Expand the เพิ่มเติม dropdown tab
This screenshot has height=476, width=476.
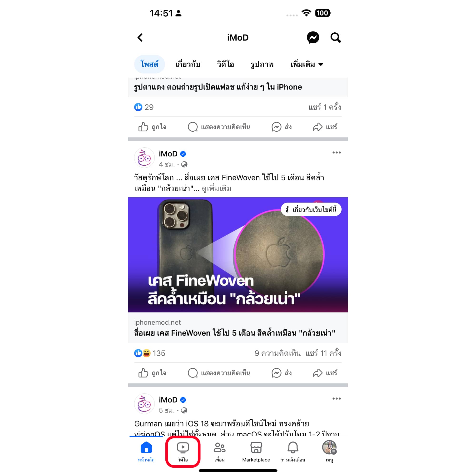[307, 64]
